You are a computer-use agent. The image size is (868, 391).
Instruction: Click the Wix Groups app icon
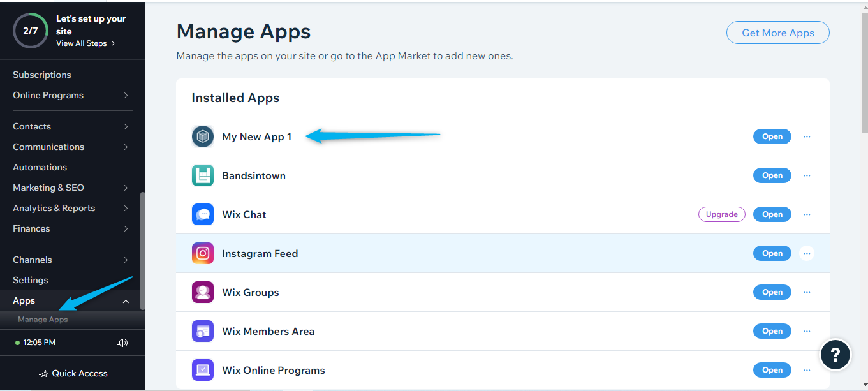point(203,292)
